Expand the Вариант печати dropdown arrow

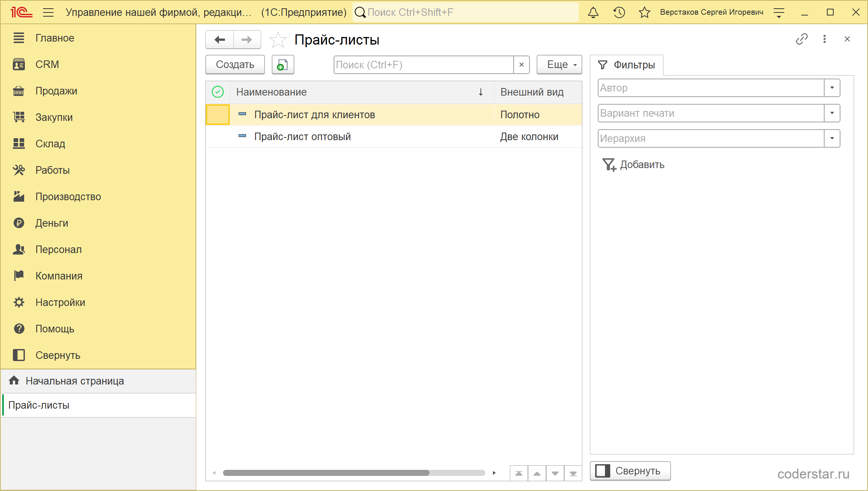(832, 113)
